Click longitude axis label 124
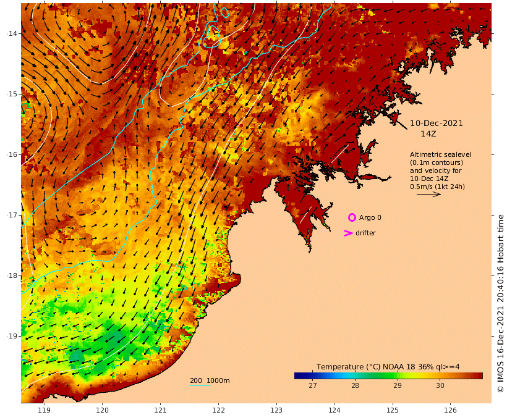 click(334, 410)
